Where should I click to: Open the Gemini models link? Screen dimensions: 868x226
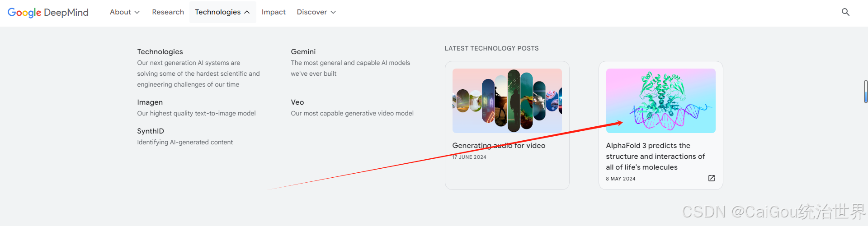(x=303, y=52)
